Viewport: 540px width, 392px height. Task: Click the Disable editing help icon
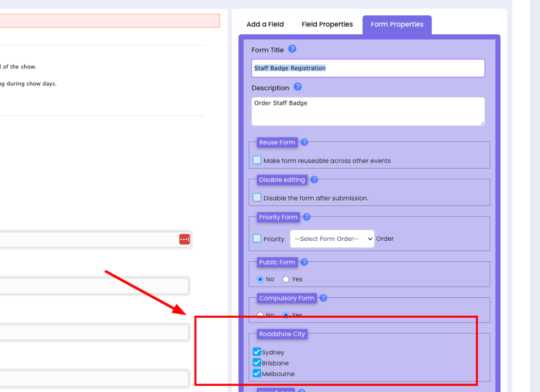pyautogui.click(x=314, y=180)
